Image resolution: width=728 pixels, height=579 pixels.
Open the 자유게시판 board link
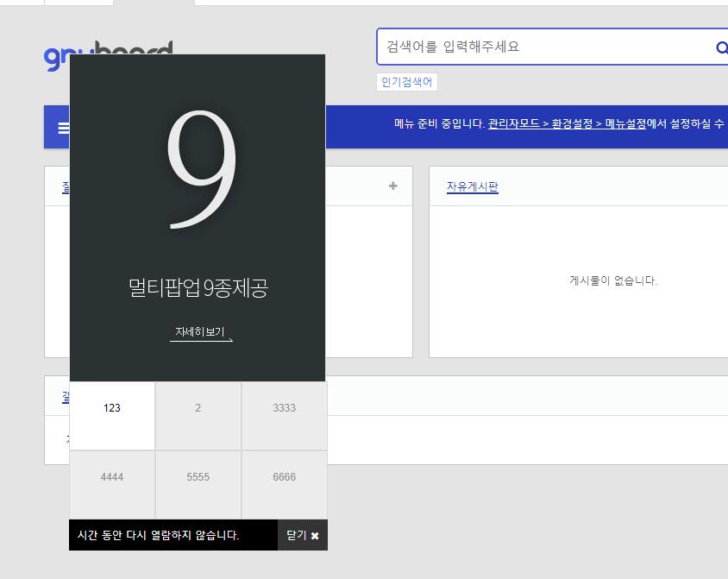coord(472,186)
